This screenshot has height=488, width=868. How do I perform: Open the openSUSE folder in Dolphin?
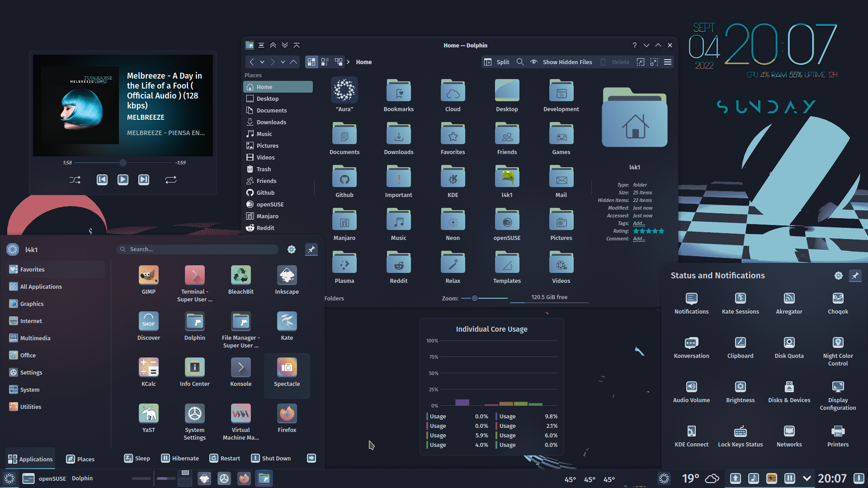tap(507, 225)
